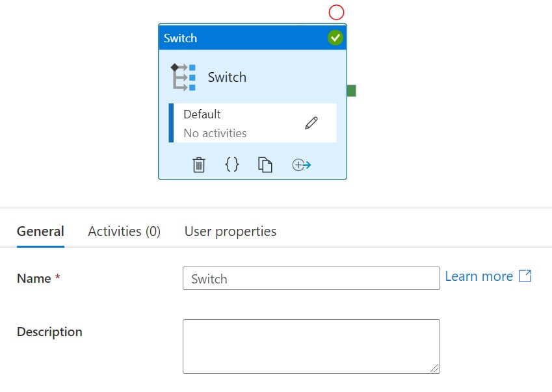Delete the Switch activity using trash icon
Viewport: 552px width, 392px height.
[199, 165]
